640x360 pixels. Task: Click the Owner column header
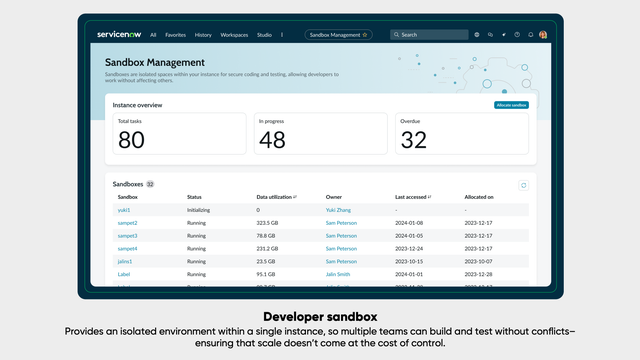333,197
